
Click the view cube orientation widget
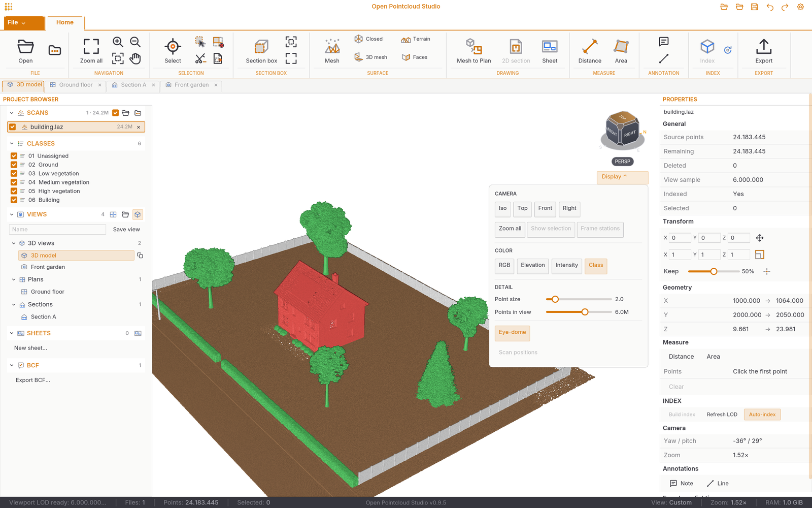click(x=623, y=131)
